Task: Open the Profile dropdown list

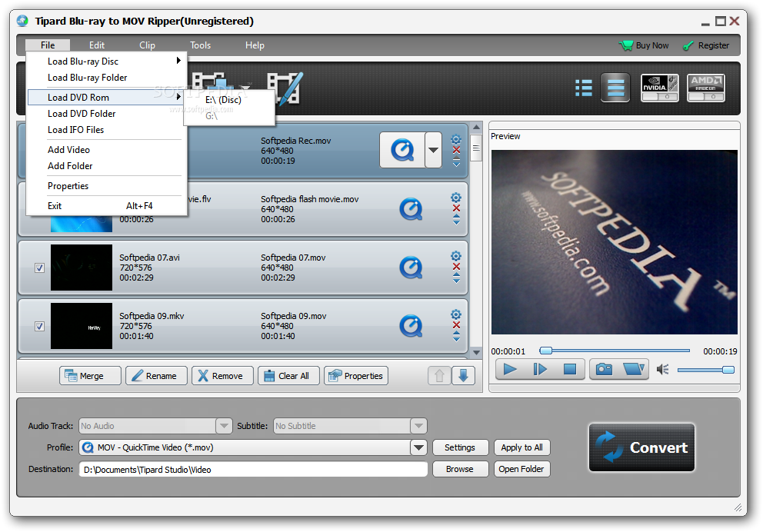Action: pyautogui.click(x=418, y=447)
